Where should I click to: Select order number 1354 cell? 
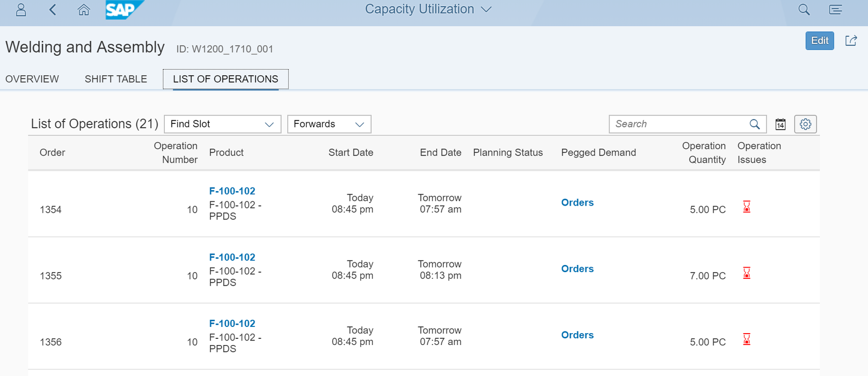(51, 210)
